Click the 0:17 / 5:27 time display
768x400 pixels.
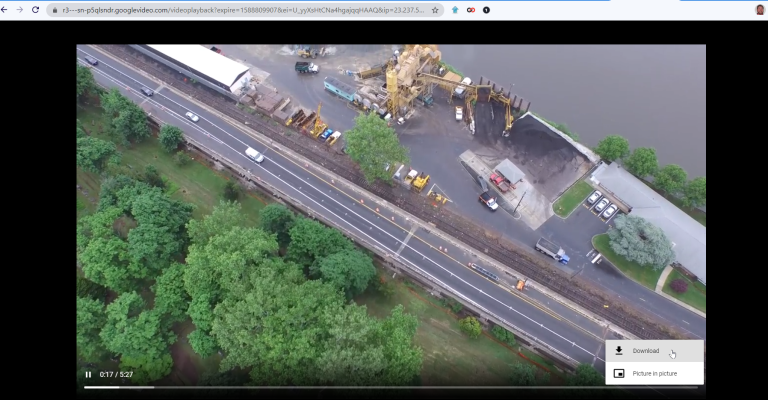point(116,374)
